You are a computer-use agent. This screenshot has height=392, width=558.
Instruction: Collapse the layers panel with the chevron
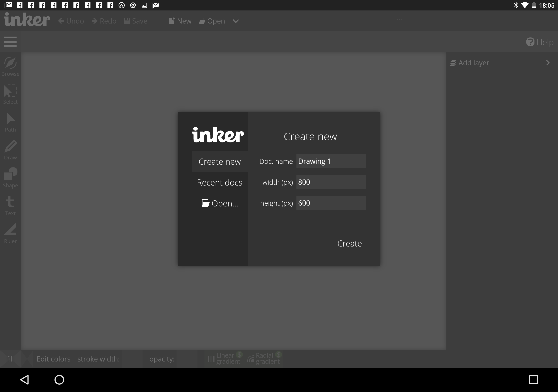(x=548, y=63)
